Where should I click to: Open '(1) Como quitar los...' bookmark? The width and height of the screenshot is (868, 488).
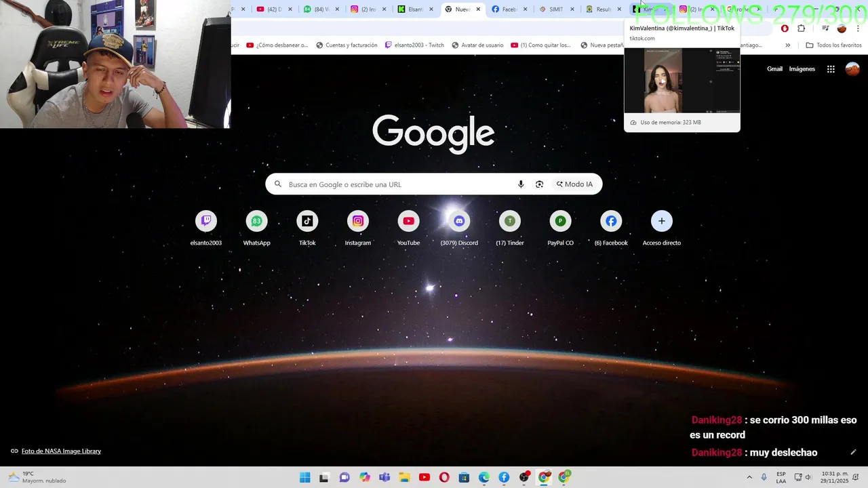coord(540,45)
